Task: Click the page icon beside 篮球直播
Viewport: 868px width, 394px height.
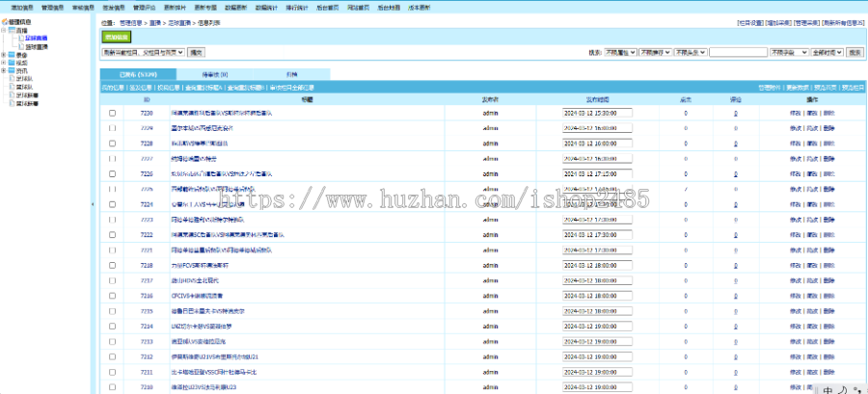Action: [x=21, y=47]
